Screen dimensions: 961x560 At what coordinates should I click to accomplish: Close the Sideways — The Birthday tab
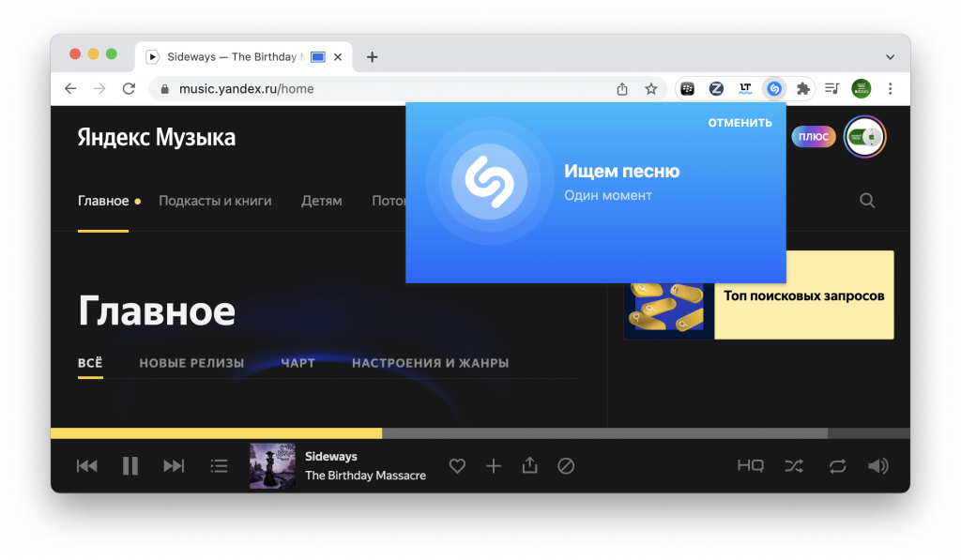pos(338,57)
